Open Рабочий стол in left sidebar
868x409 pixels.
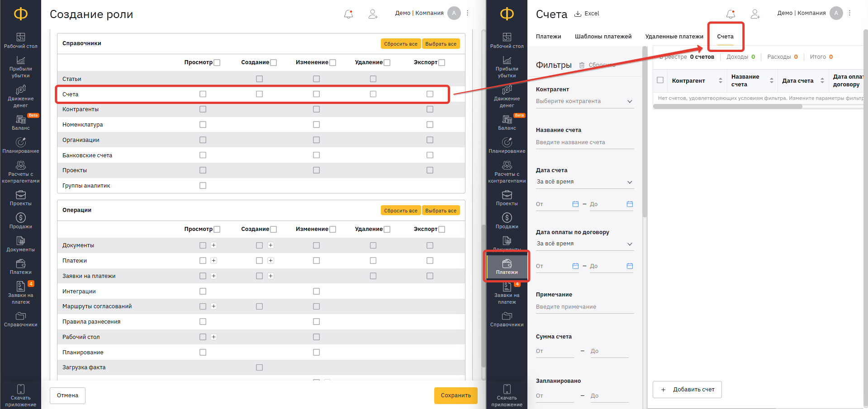[x=20, y=40]
